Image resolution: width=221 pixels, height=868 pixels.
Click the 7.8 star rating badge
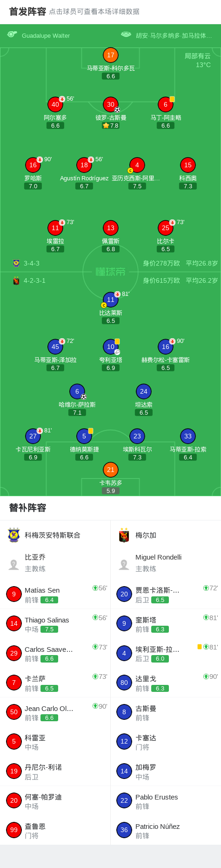coord(111,125)
